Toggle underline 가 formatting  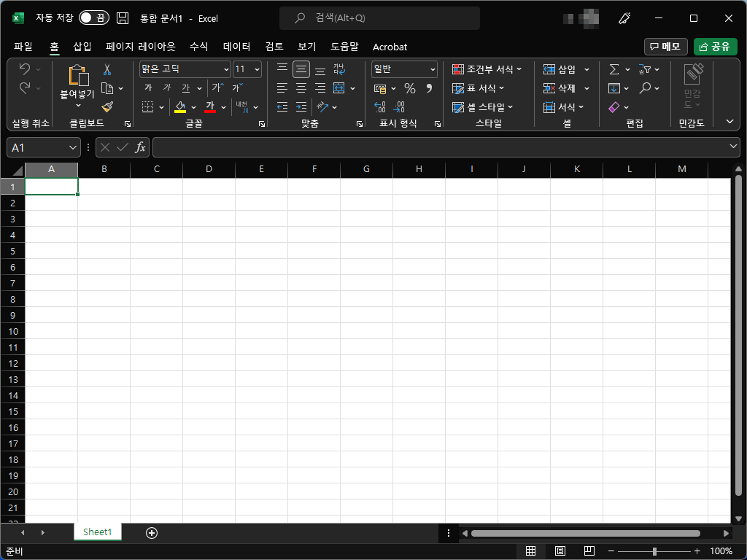pyautogui.click(x=186, y=87)
